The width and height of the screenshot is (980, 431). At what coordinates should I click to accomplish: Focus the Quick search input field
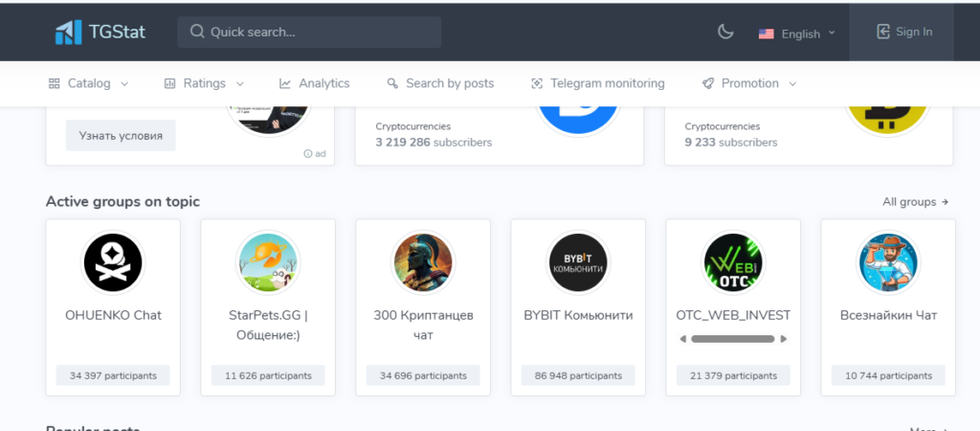(x=309, y=32)
